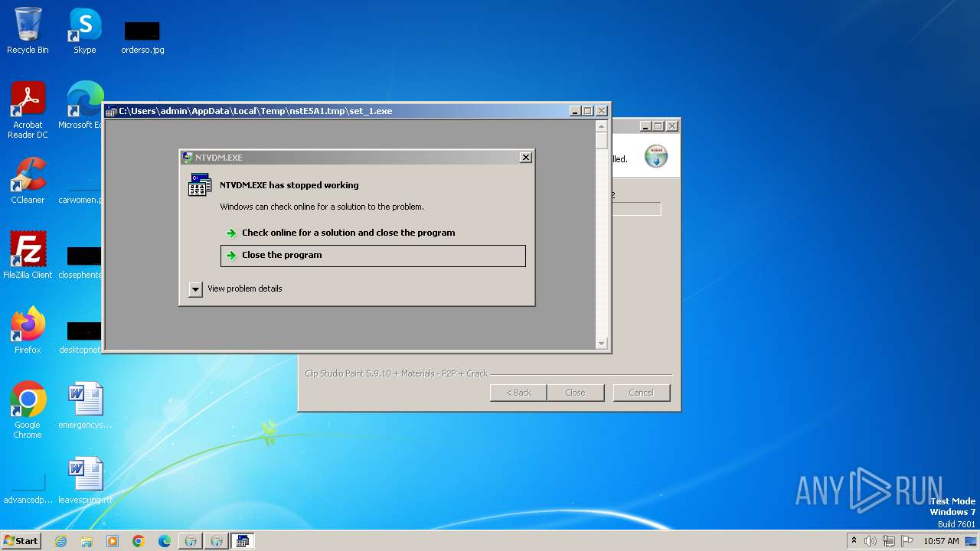Open the Recycle Bin desktop icon
Viewport: 980px width, 551px height.
(x=28, y=31)
